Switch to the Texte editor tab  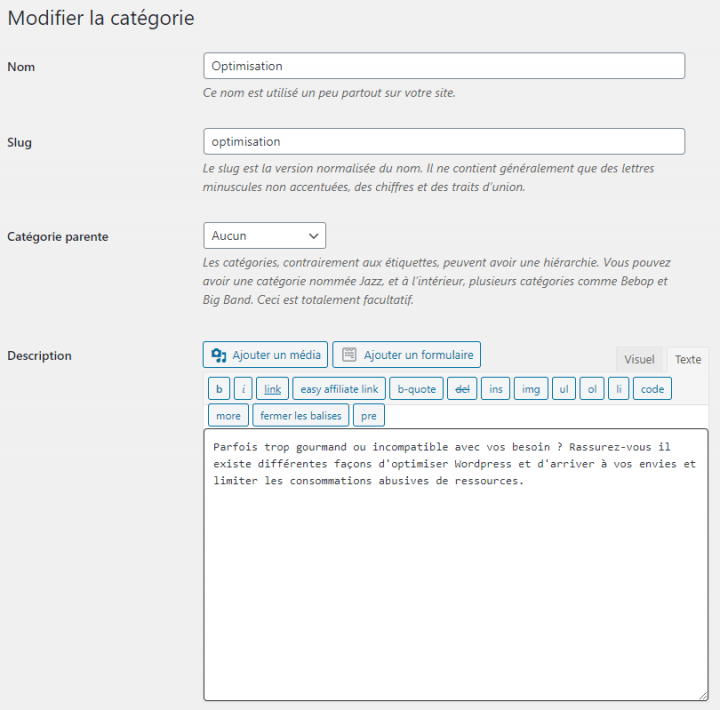point(687,359)
